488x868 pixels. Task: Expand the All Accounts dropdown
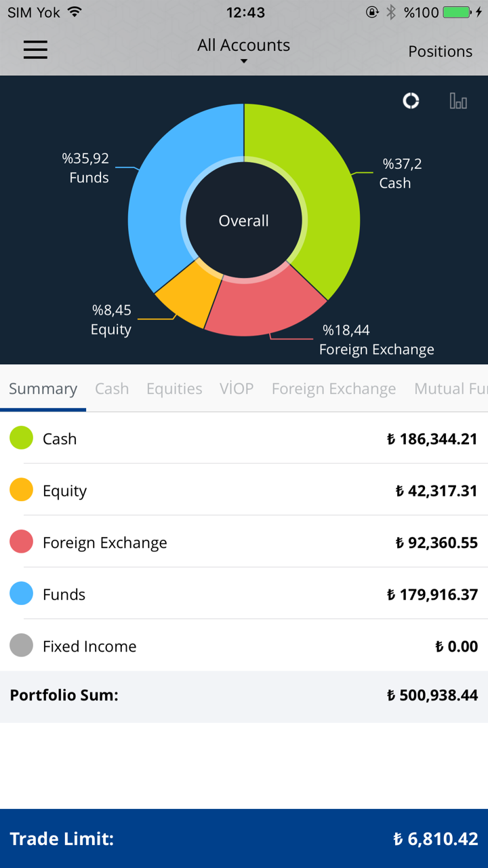[243, 50]
